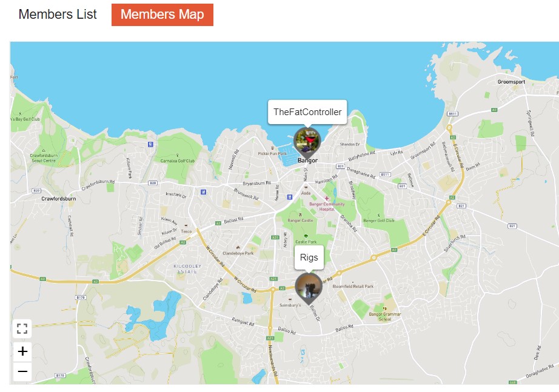
Task: Open TheFatController's avatar map pin
Action: (x=307, y=141)
